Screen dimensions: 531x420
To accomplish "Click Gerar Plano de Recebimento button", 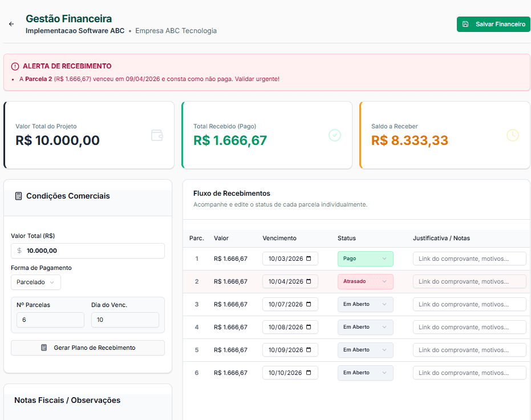I will [x=88, y=348].
